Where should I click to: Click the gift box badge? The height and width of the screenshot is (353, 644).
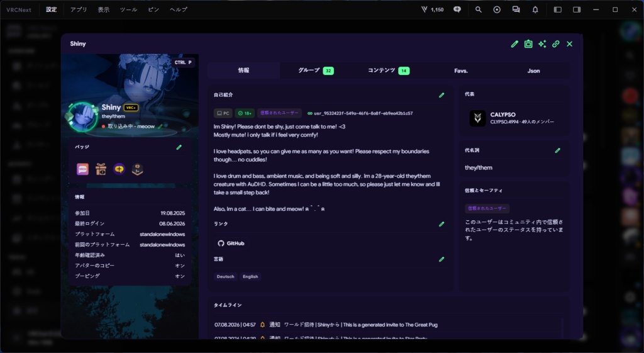[x=101, y=169]
